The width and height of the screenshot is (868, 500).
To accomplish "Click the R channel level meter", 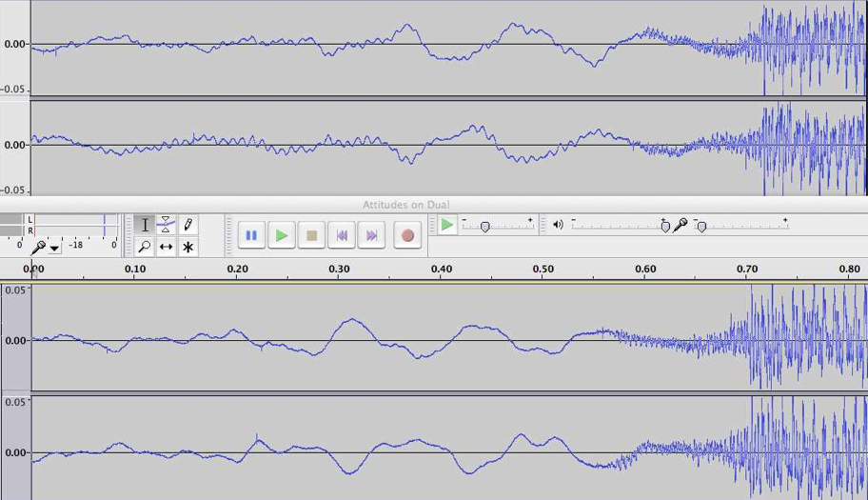I will click(x=76, y=230).
